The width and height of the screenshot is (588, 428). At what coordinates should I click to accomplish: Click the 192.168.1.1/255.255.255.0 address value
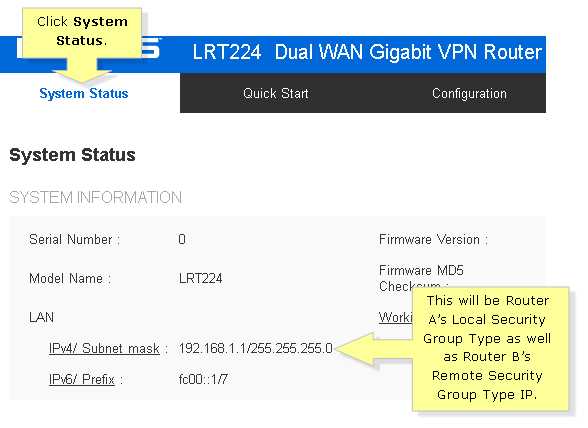pos(256,348)
